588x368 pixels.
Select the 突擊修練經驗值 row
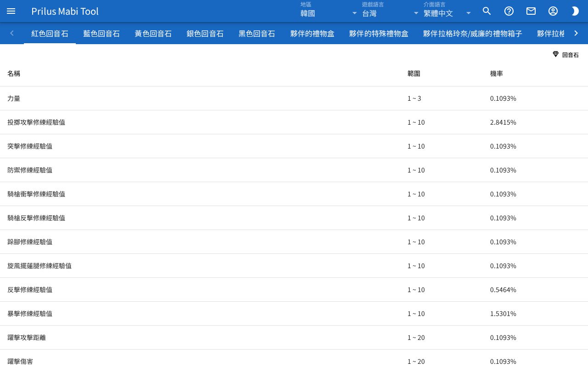(x=294, y=146)
